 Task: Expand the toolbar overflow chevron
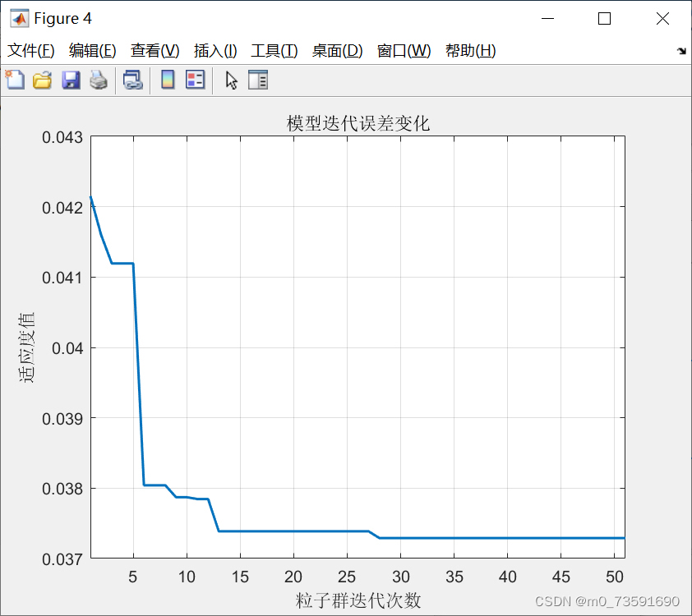681,50
